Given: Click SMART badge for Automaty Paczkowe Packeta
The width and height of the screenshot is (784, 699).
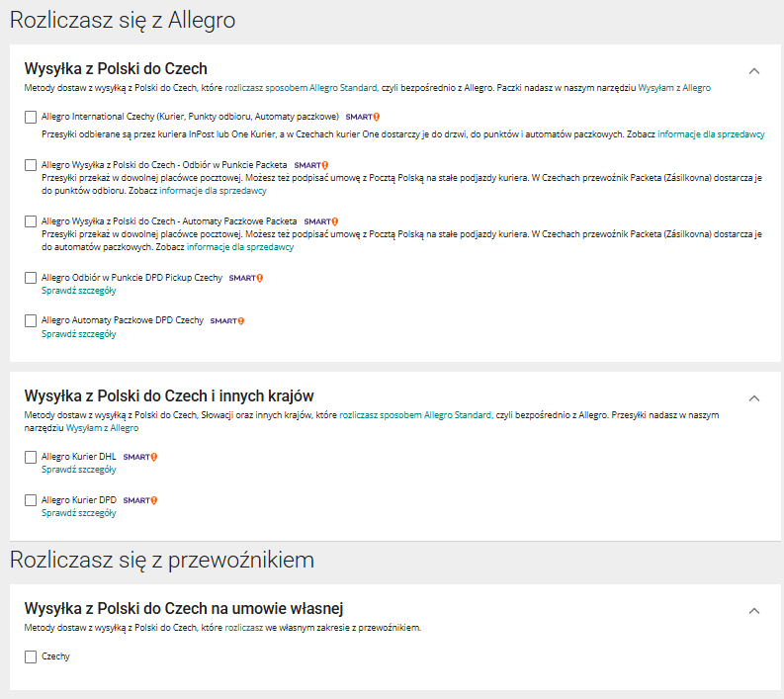Looking at the screenshot, I should [x=321, y=221].
